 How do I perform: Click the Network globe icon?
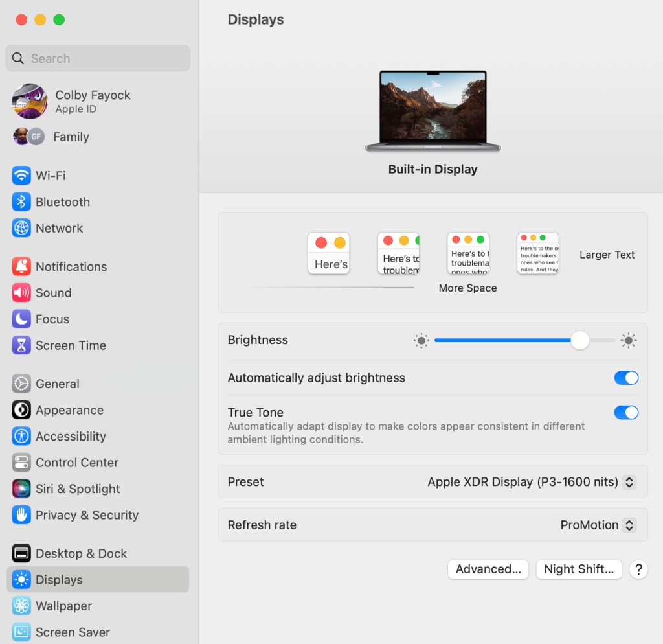[21, 227]
